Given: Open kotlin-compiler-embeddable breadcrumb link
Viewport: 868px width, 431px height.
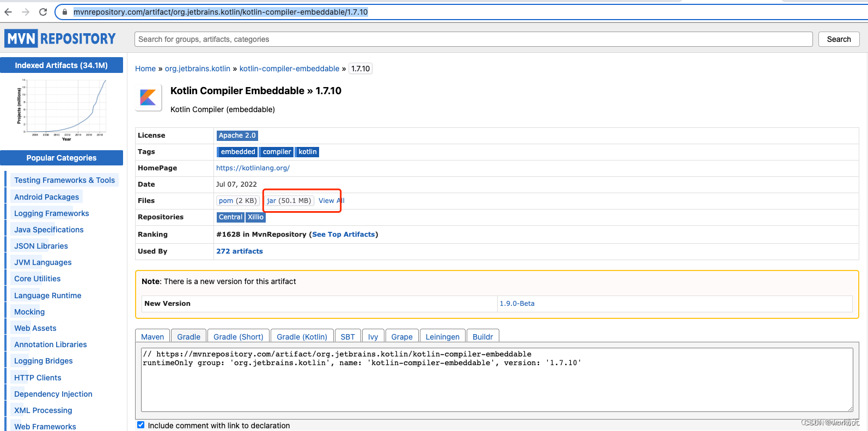Looking at the screenshot, I should [289, 69].
